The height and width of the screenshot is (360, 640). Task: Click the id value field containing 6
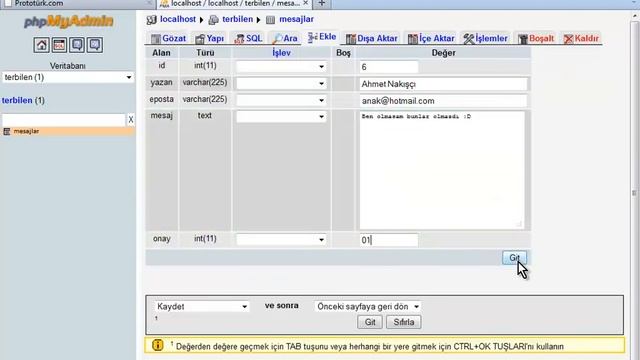point(389,67)
